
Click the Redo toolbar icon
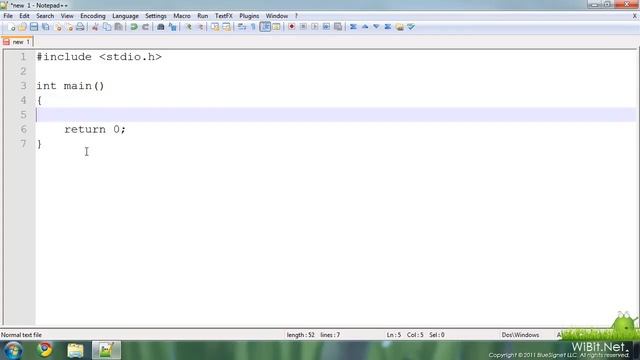[145, 27]
